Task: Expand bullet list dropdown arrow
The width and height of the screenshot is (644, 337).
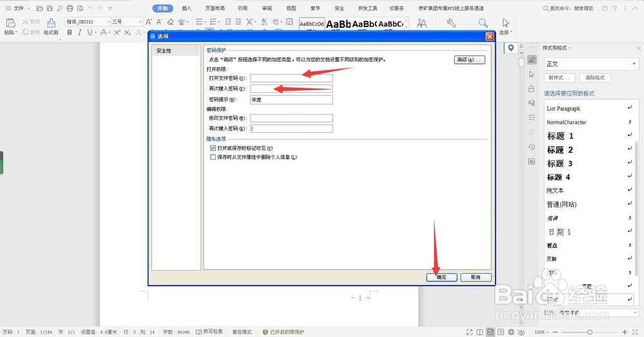Action: [x=205, y=22]
